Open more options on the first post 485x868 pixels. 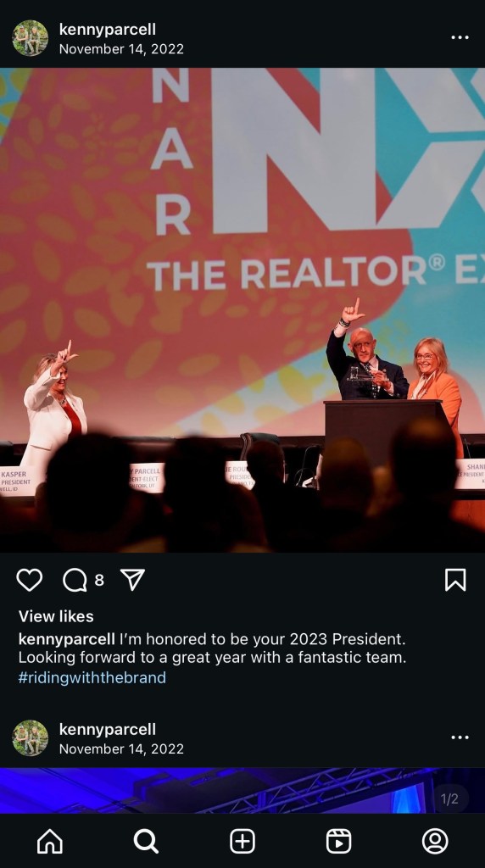tap(460, 37)
